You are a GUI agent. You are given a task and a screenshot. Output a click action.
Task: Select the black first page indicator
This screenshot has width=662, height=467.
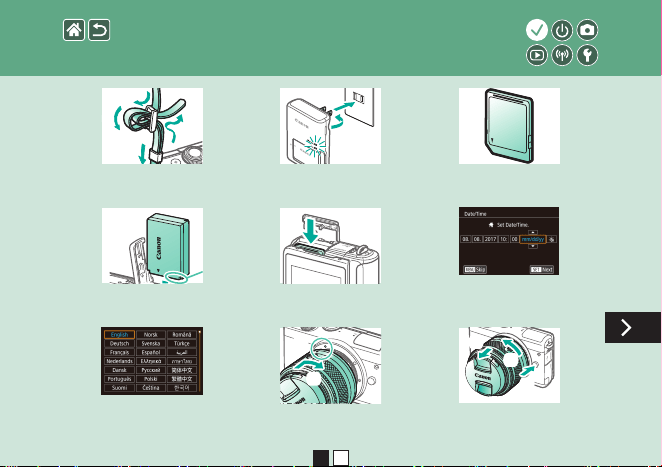tap(321, 458)
